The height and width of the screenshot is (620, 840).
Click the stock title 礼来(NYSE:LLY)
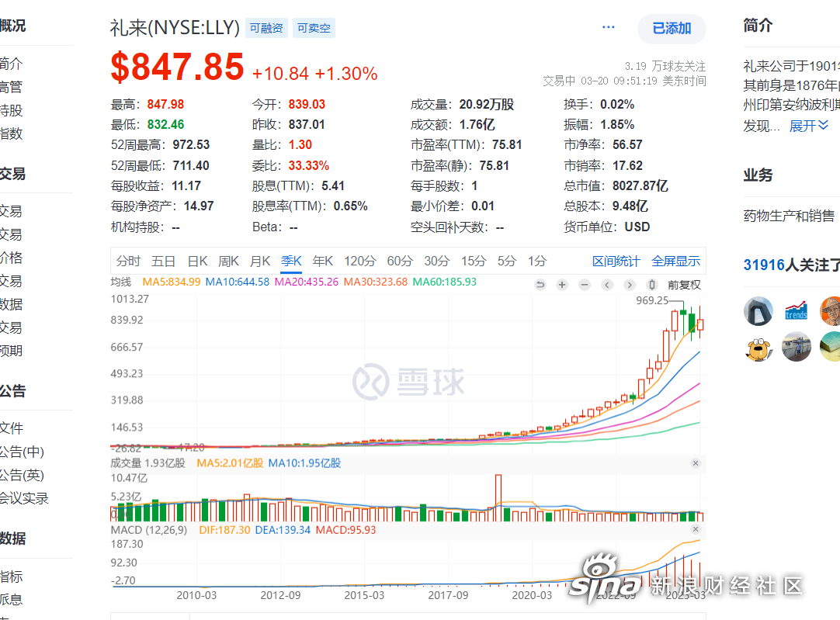coord(175,28)
